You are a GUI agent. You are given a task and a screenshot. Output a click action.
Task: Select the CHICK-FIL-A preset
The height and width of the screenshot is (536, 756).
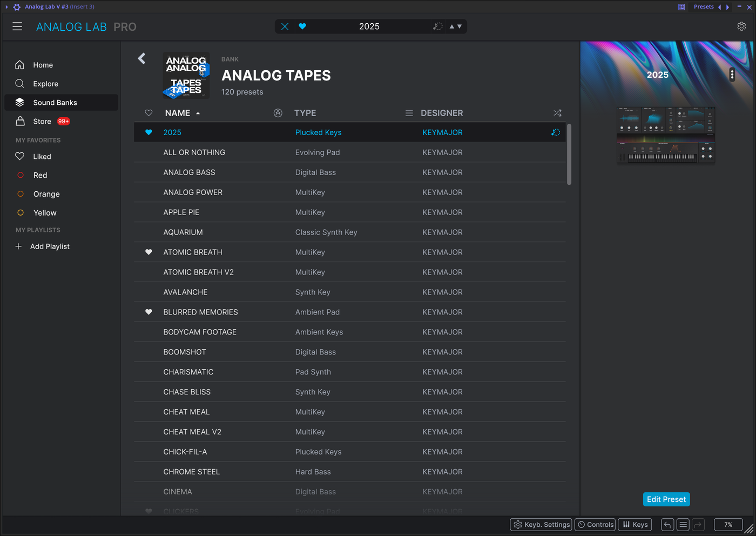[x=350, y=452]
